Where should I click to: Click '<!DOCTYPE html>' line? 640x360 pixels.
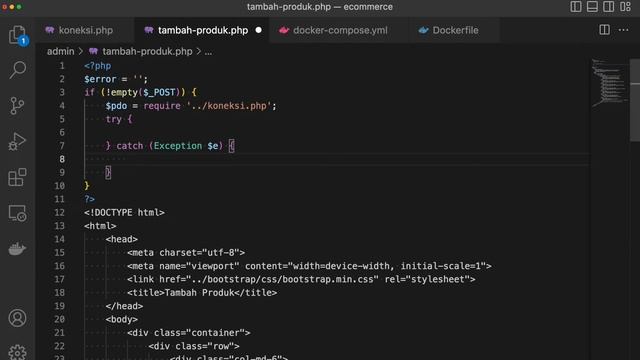(x=124, y=213)
